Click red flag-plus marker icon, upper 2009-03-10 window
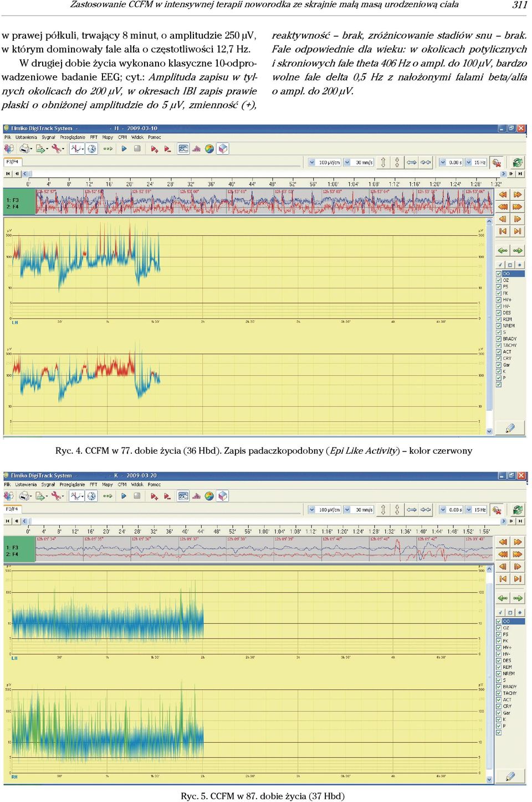The width and height of the screenshot is (532, 802). click(155, 149)
